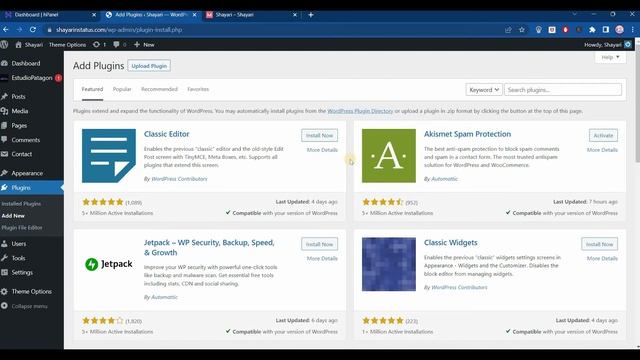Open More Details for Jetpack
Screen dimensions: 640x360
point(322,258)
